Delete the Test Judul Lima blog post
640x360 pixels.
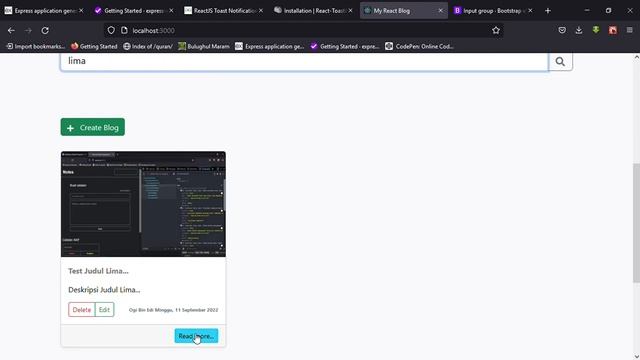click(82, 310)
